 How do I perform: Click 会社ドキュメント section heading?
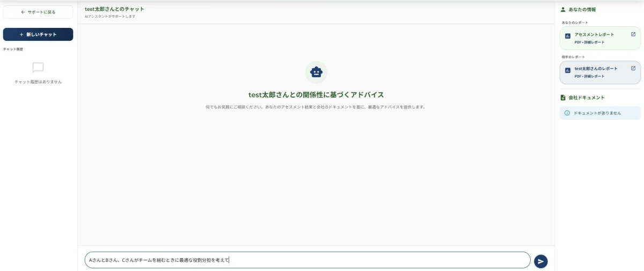point(587,98)
